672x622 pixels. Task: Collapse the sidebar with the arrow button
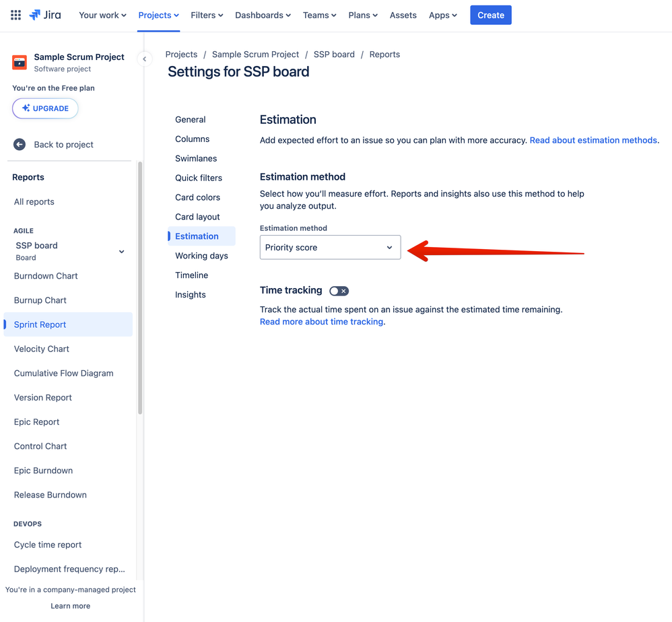tap(144, 59)
